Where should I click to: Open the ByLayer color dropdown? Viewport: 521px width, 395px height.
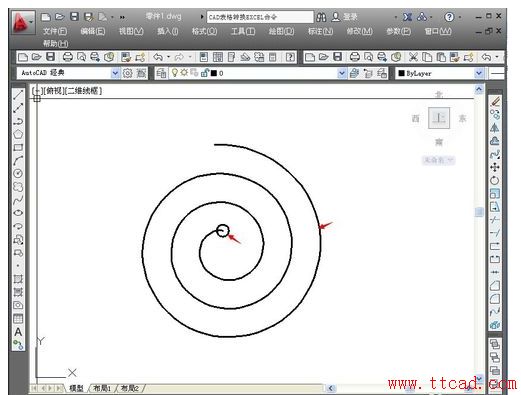(479, 73)
